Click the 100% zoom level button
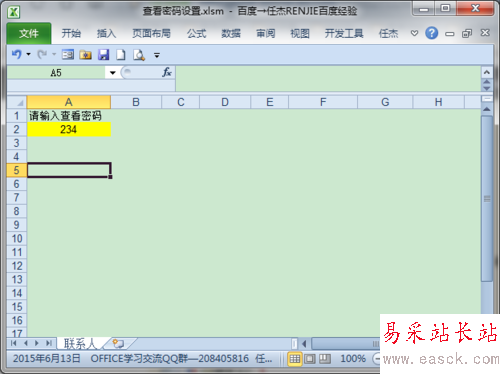Viewport: 500px width, 374px height. 353,359
